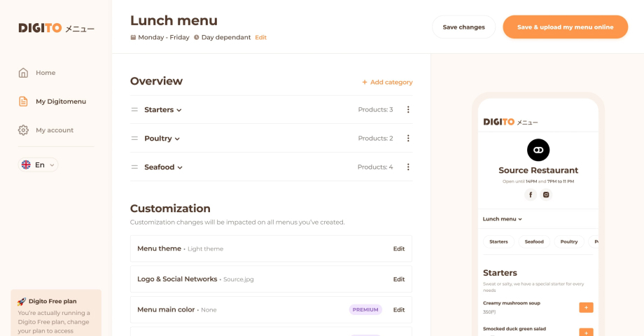This screenshot has height=336, width=644.
Task: Open three-dot menu for Seafood category
Action: pyautogui.click(x=408, y=167)
